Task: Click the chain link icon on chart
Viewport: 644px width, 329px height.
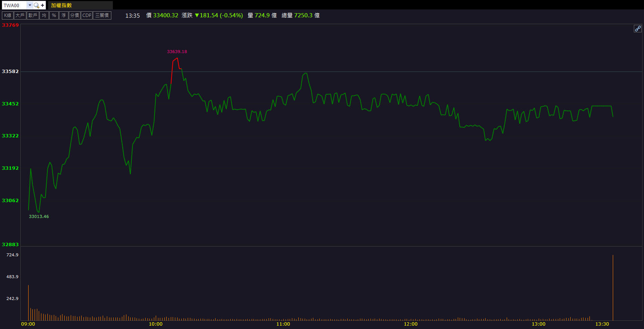Action: (638, 29)
